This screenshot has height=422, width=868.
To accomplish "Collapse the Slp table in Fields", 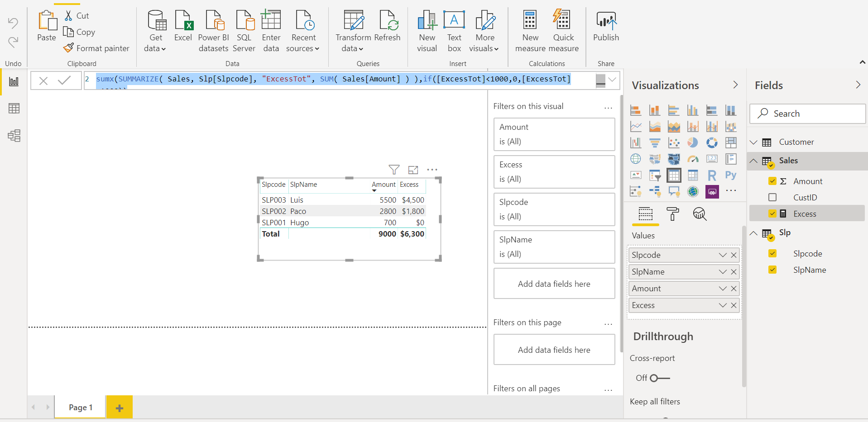I will click(753, 233).
